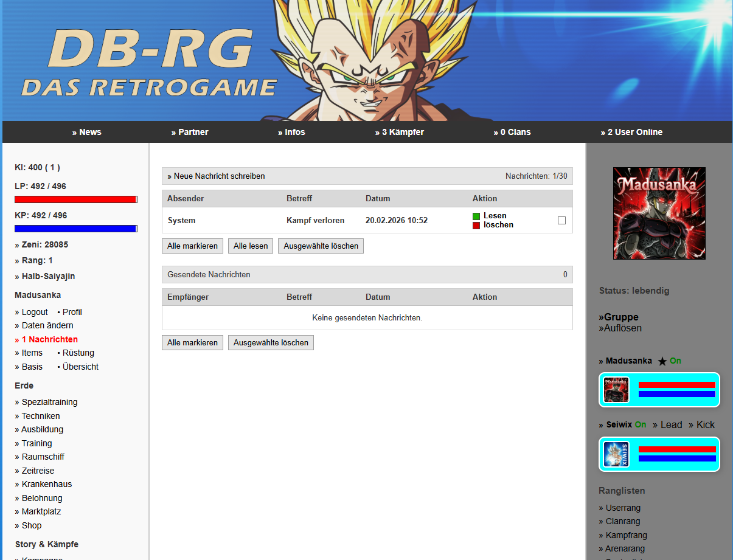Click the Seiwix group member avatar icon
Viewport: 733px width, 560px height.
coord(616,454)
